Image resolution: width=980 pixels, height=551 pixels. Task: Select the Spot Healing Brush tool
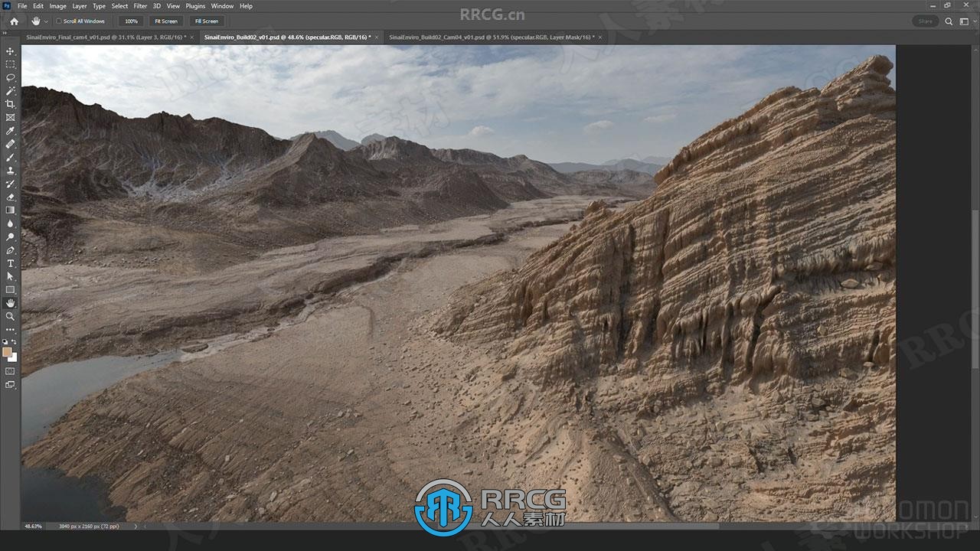click(x=10, y=144)
